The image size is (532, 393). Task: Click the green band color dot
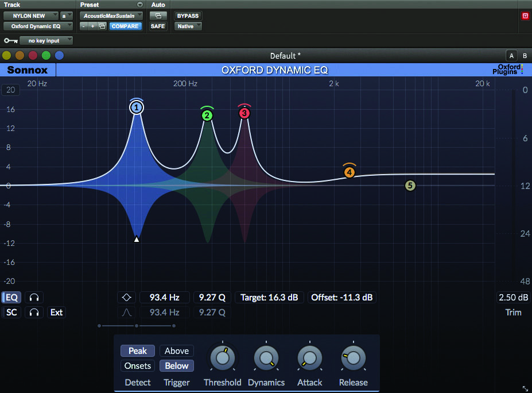(46, 55)
